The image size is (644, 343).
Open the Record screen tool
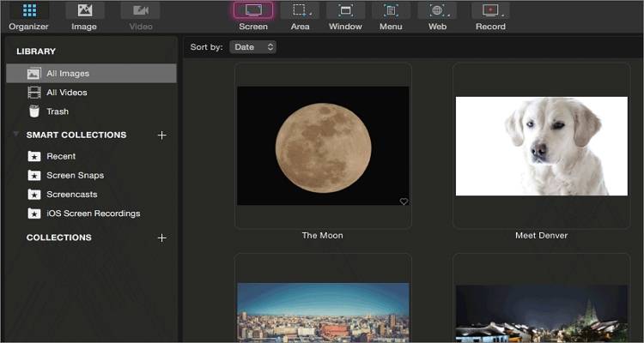(491, 10)
